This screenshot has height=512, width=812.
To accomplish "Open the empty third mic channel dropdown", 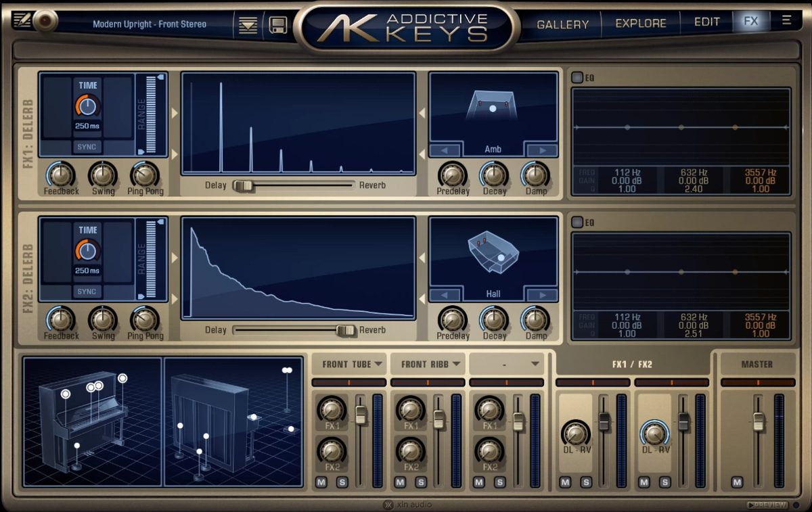I will 506,364.
